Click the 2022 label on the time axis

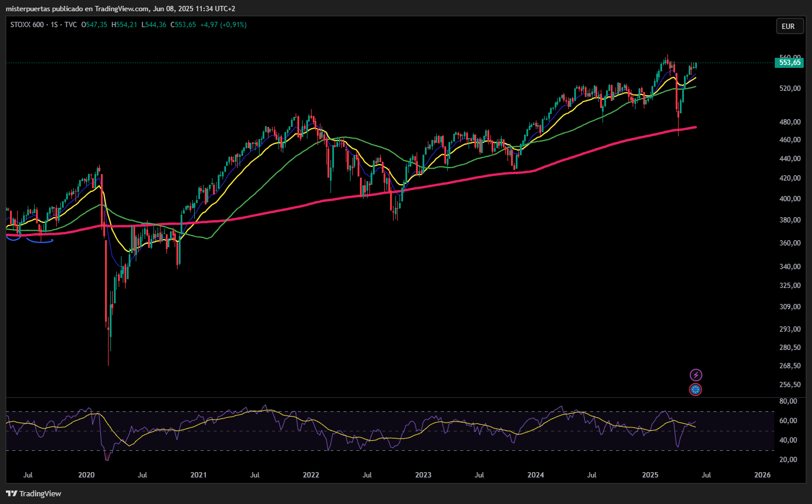click(311, 475)
